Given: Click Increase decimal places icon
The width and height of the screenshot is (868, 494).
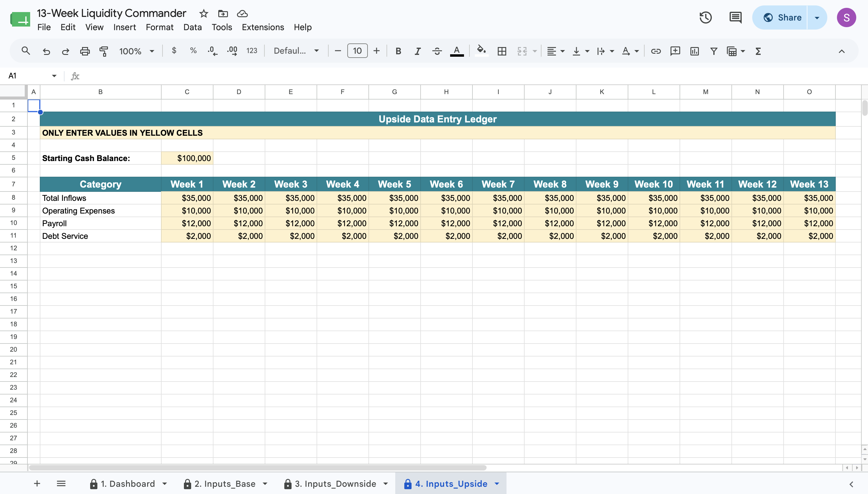Looking at the screenshot, I should (232, 51).
